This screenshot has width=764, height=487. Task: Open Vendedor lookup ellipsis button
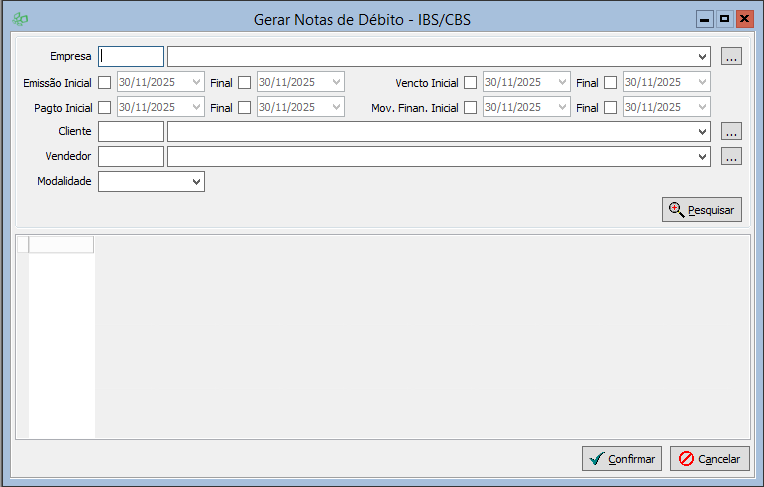[731, 157]
